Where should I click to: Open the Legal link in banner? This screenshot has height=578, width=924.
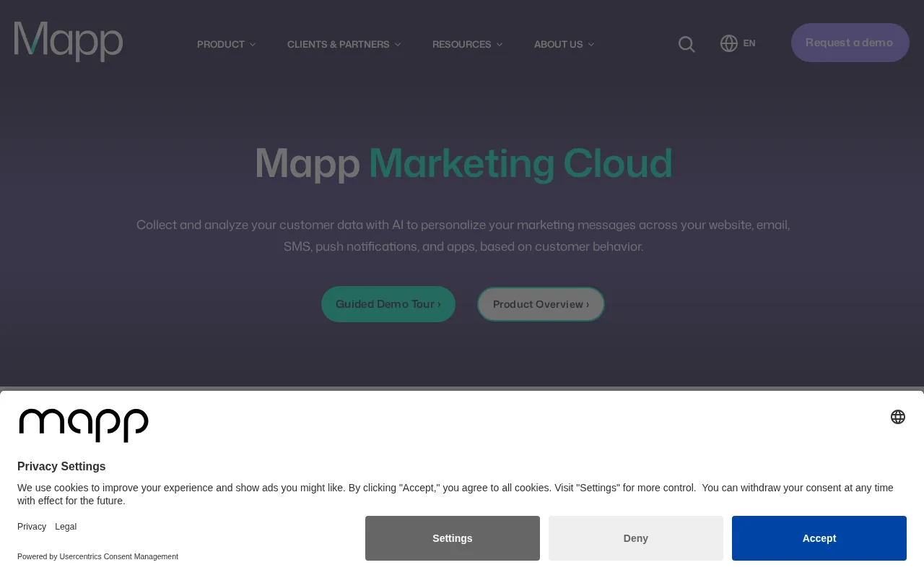pyautogui.click(x=66, y=527)
